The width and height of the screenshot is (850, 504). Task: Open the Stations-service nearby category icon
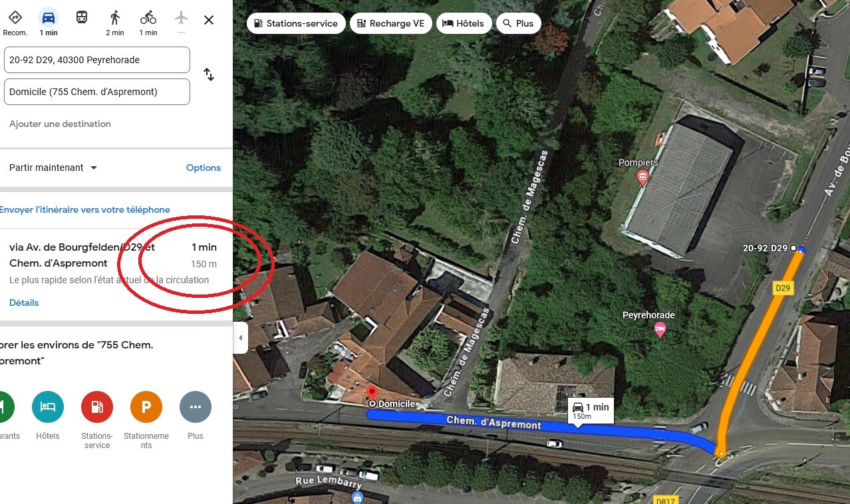point(97,407)
